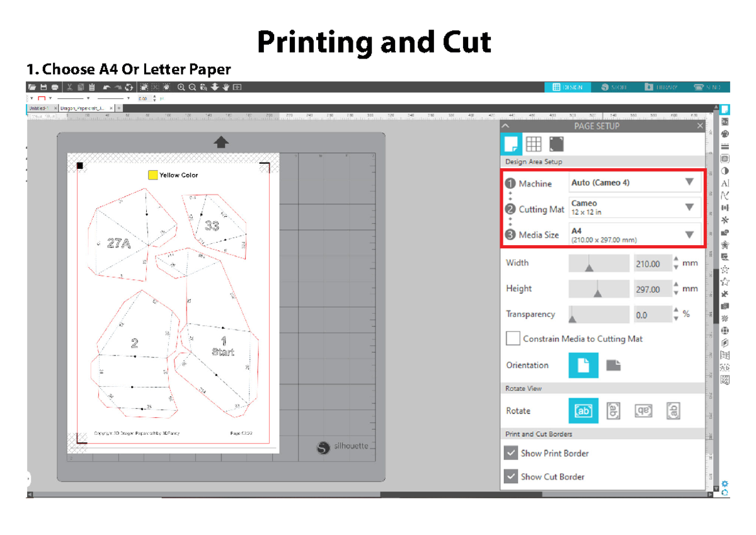Select the Yellow Color swatch on page
Image resolution: width=756 pixels, height=535 pixels.
click(x=152, y=175)
